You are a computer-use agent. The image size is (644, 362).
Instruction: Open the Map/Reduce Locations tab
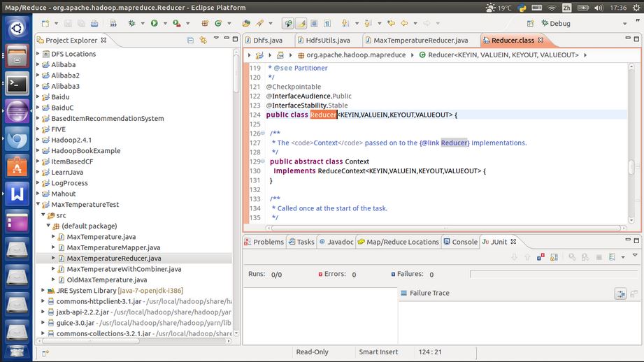click(398, 242)
